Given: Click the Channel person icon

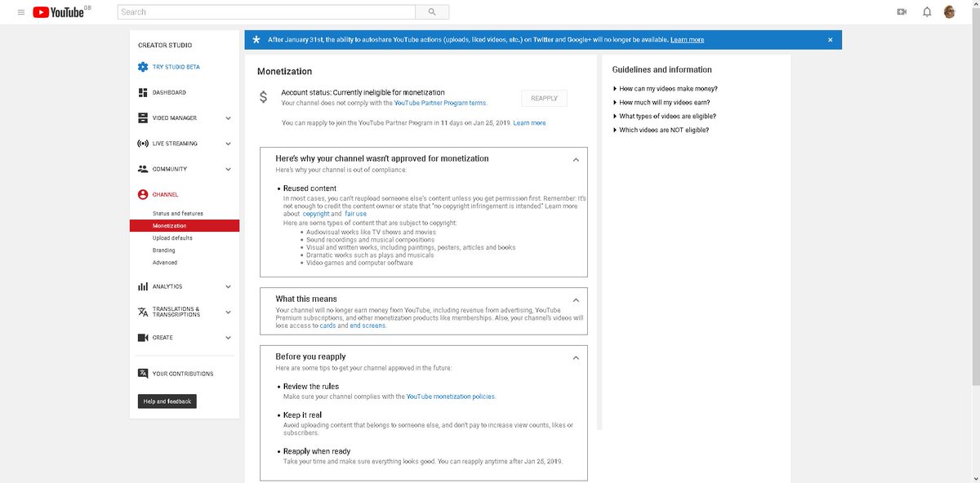Looking at the screenshot, I should pos(143,194).
